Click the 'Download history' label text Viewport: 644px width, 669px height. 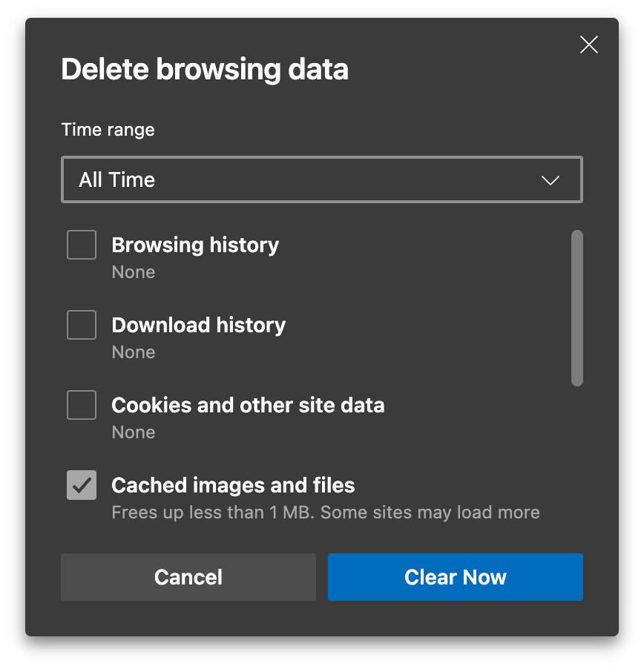(x=198, y=325)
